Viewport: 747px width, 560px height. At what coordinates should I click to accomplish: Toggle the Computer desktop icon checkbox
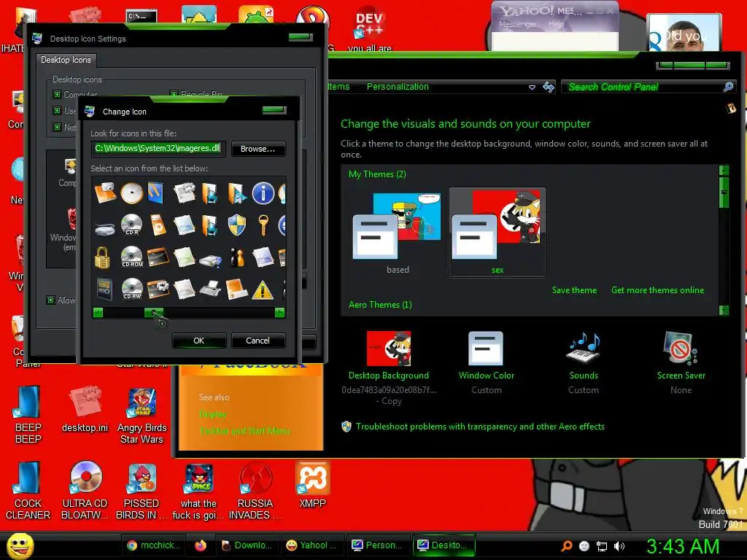coord(57,94)
